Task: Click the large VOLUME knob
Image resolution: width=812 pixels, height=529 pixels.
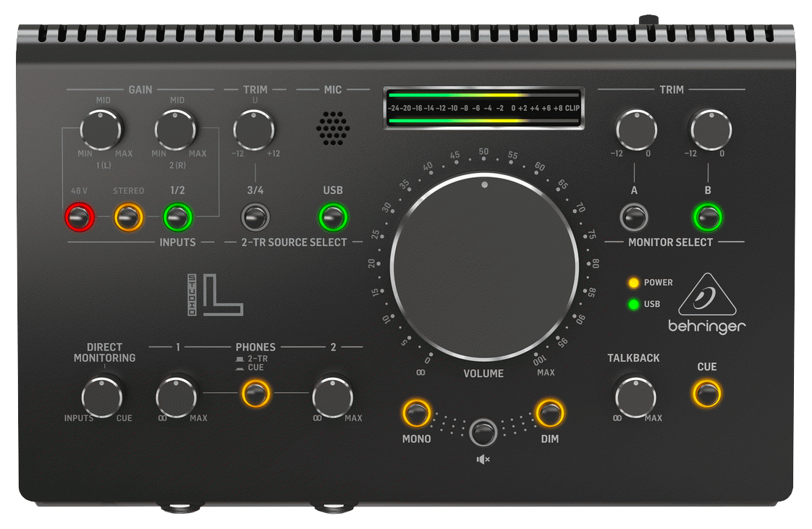Action: (x=484, y=266)
